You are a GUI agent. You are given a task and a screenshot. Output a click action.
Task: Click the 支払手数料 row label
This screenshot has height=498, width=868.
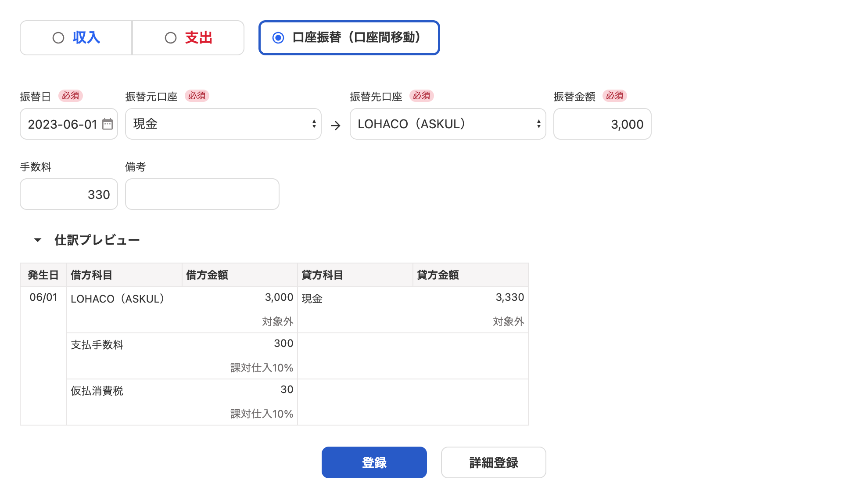click(97, 345)
